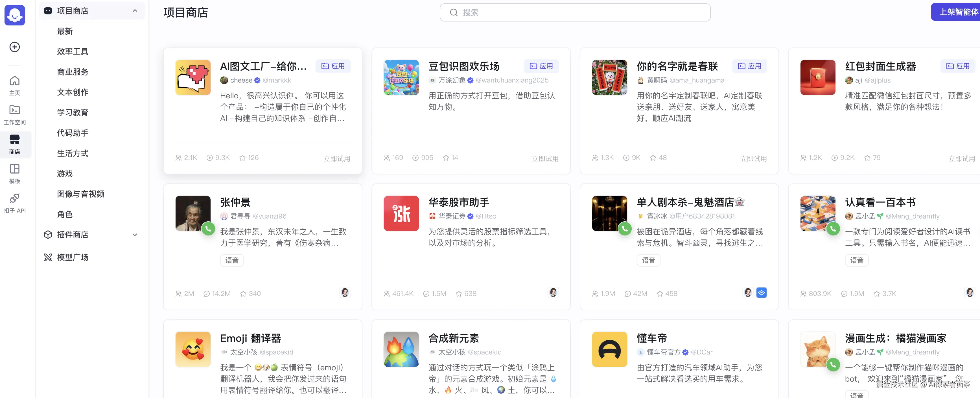Click the 搜索 search field
Screen dimensions: 980x398
point(574,12)
